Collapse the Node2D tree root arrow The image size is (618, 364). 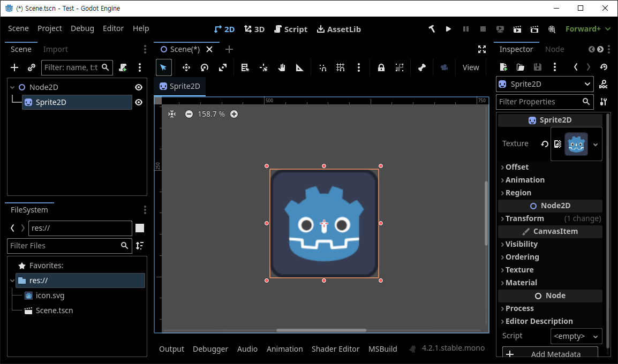(x=12, y=87)
